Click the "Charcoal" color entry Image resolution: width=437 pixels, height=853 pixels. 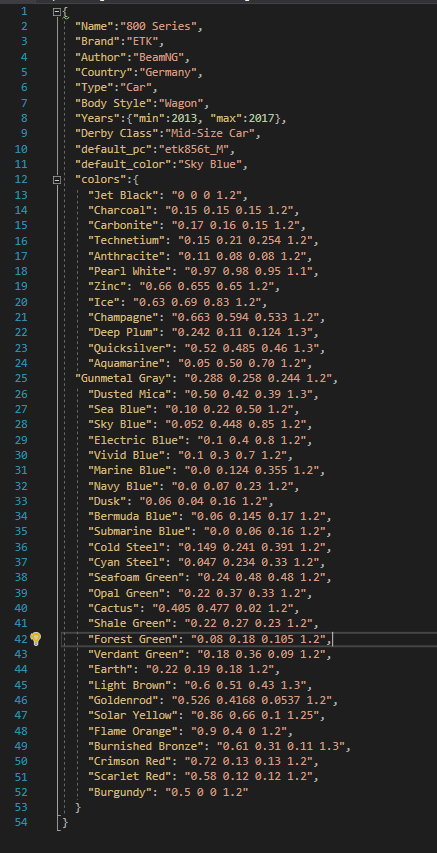click(x=193, y=210)
